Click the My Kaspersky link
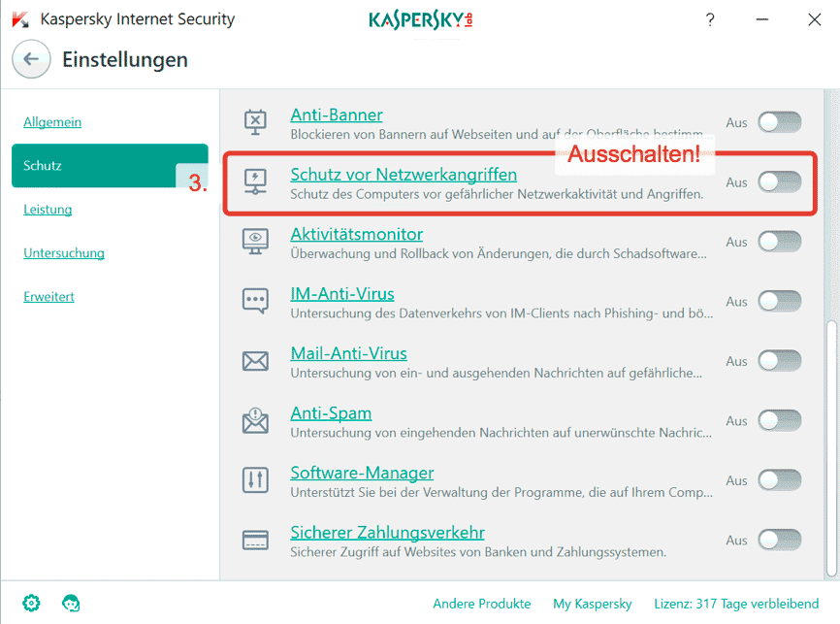The width and height of the screenshot is (840, 624). pos(593,604)
